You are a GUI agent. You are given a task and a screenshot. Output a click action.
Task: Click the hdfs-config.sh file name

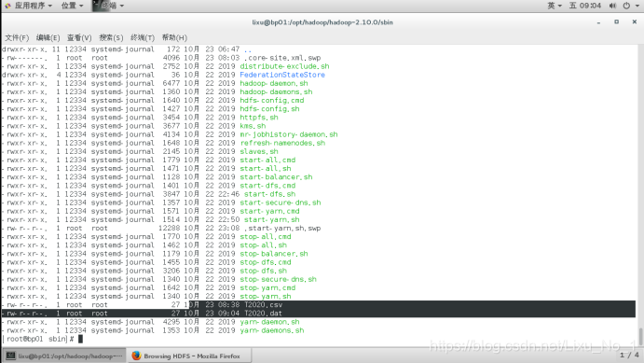coord(270,109)
